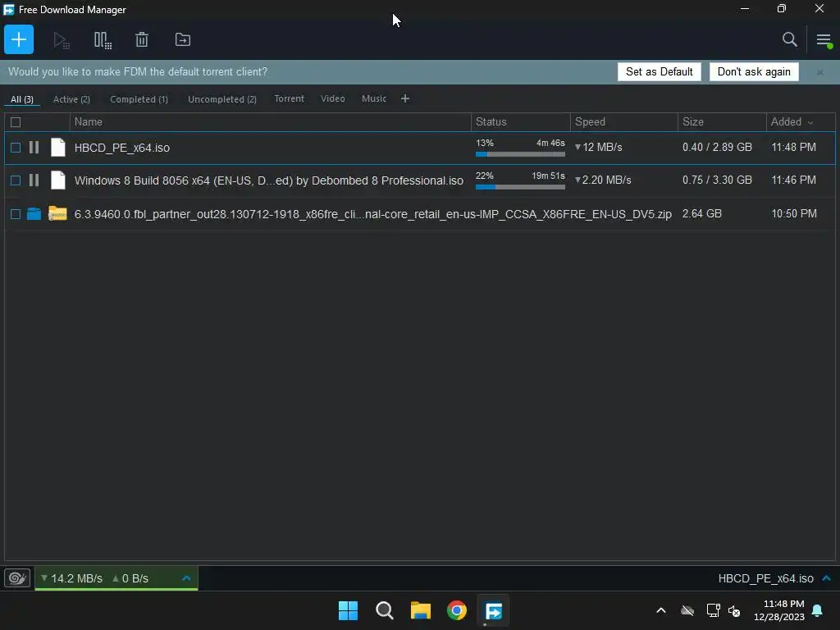This screenshot has height=630, width=840.
Task: Click the Free Download Manager taskbar icon
Action: pyautogui.click(x=493, y=610)
